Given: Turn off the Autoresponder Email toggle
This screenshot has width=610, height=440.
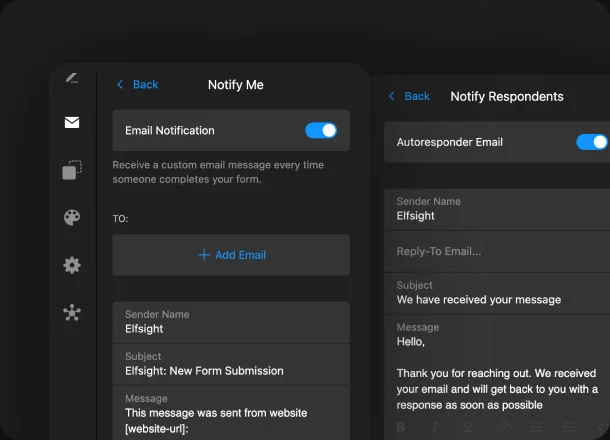Looking at the screenshot, I should (x=591, y=142).
